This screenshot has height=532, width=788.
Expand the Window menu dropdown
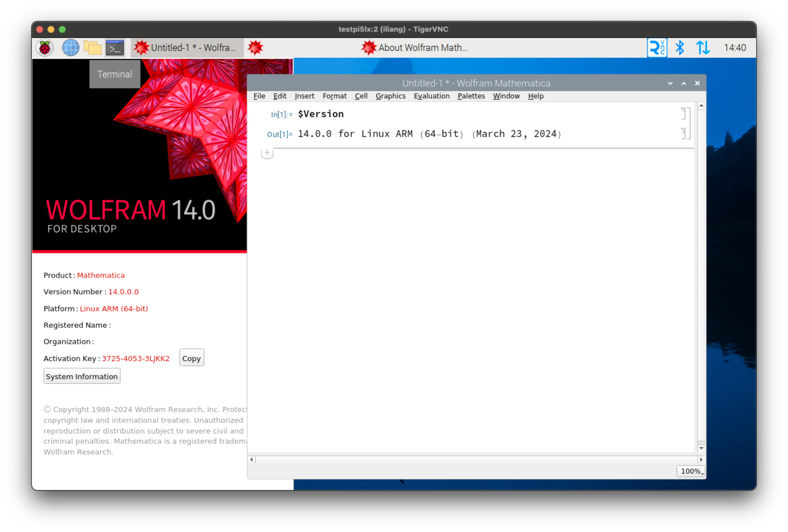506,96
